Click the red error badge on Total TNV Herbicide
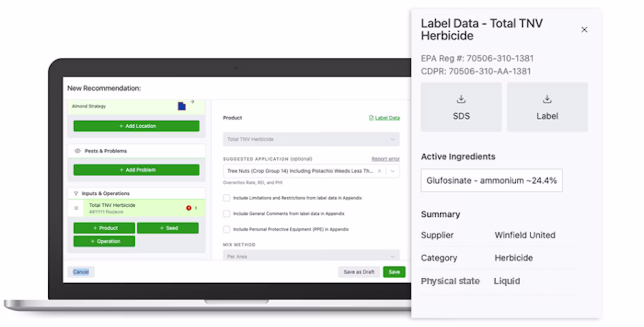Viewport: 644px width, 327px height. (189, 208)
